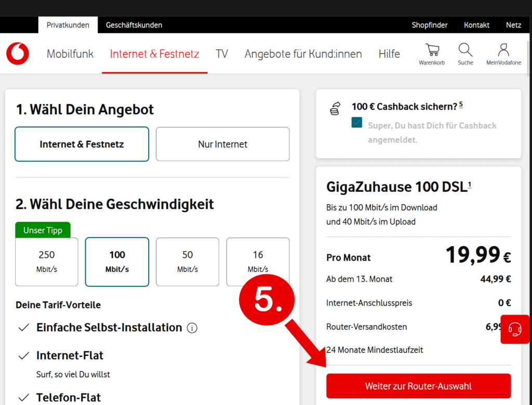Click info icon beside Einfache Selbst-Installation

click(x=192, y=328)
